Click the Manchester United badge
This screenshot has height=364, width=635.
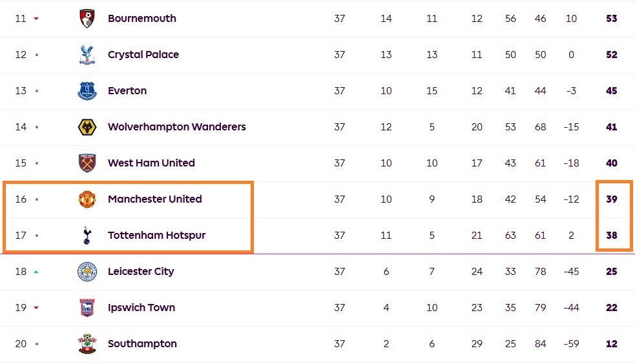87,199
